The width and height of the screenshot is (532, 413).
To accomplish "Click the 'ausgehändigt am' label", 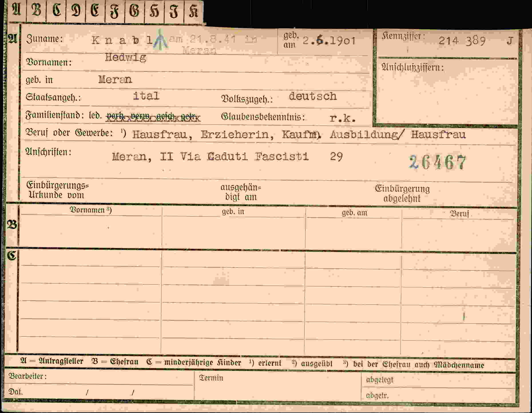I will [241, 192].
